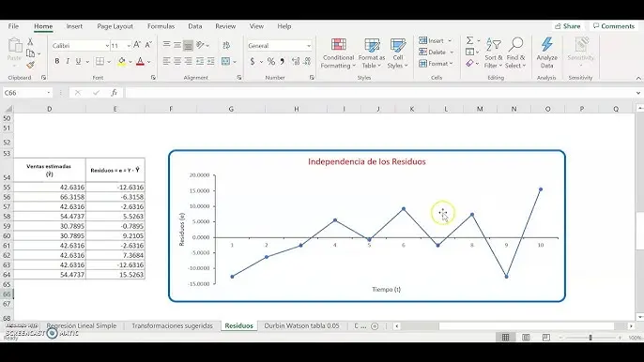
Task: Toggle left horizontal alignment
Action: click(166, 62)
